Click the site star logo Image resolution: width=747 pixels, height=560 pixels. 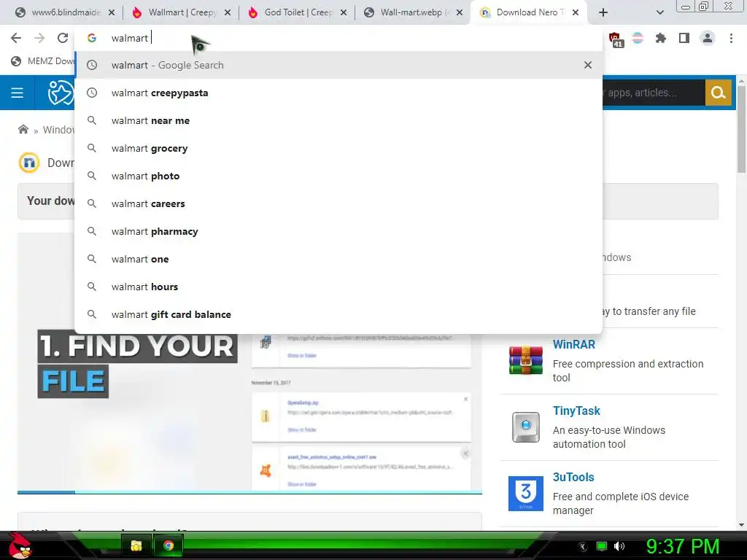61,93
